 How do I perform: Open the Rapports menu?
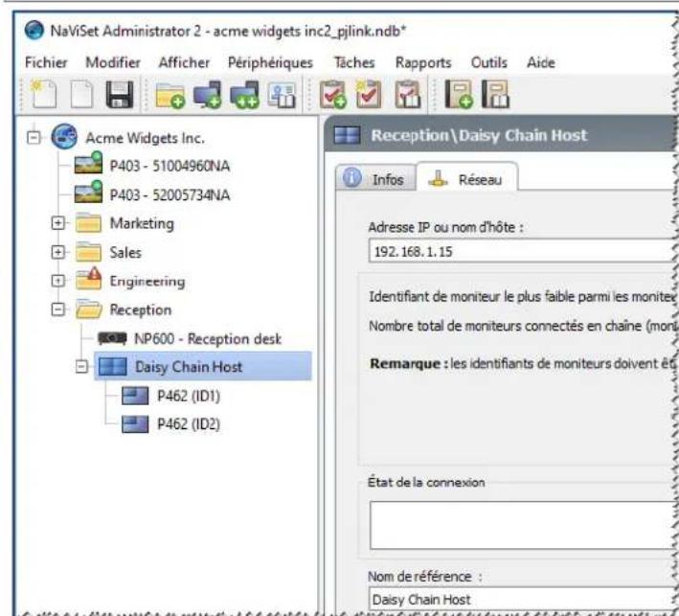(423, 63)
